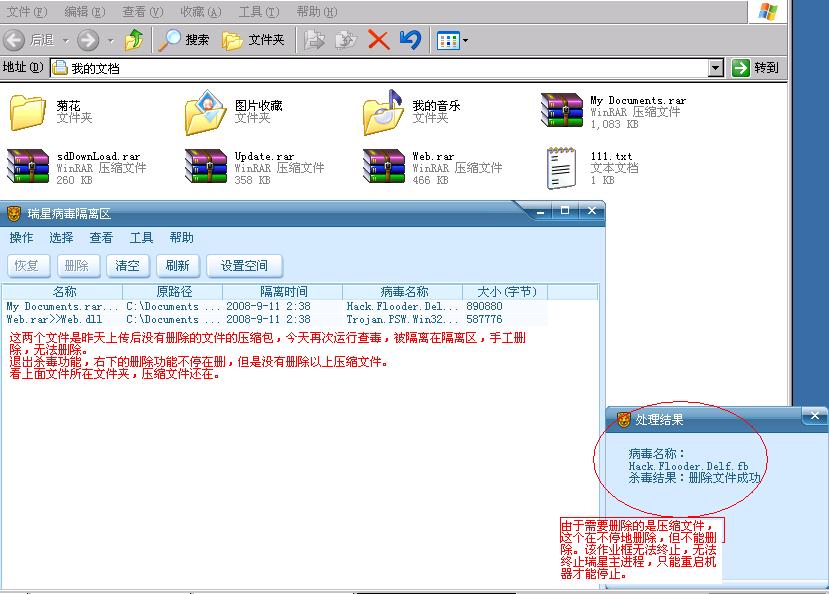The height and width of the screenshot is (594, 829).
Task: Open the 查看 (View) menu in Explorer
Action: coord(143,12)
